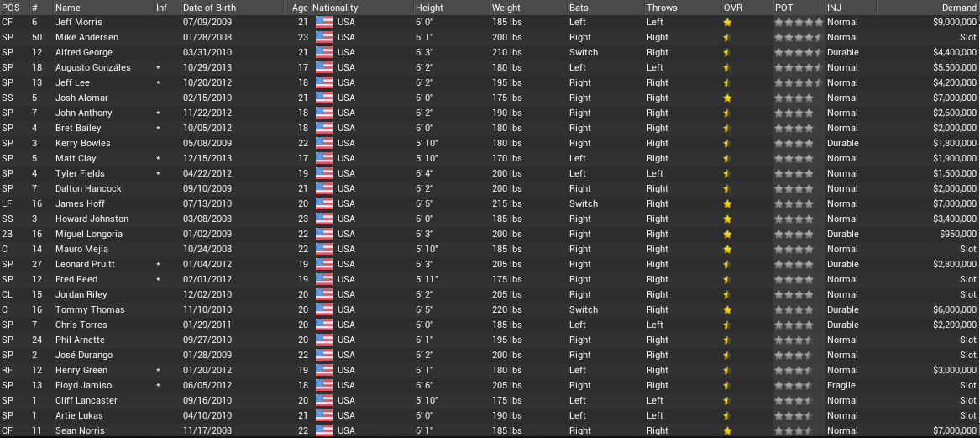Select the Howard Johnston player name

86,219
